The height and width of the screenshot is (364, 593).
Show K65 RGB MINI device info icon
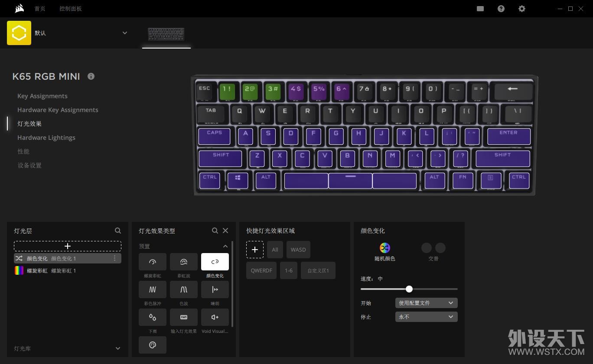pos(91,76)
